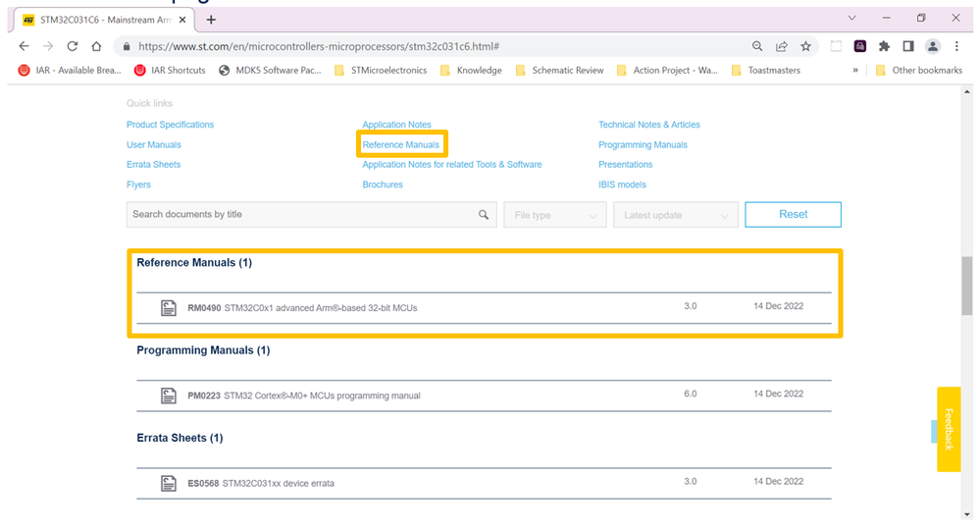Select the Errata Sheets (1) heading
The image size is (980, 529).
(x=180, y=438)
